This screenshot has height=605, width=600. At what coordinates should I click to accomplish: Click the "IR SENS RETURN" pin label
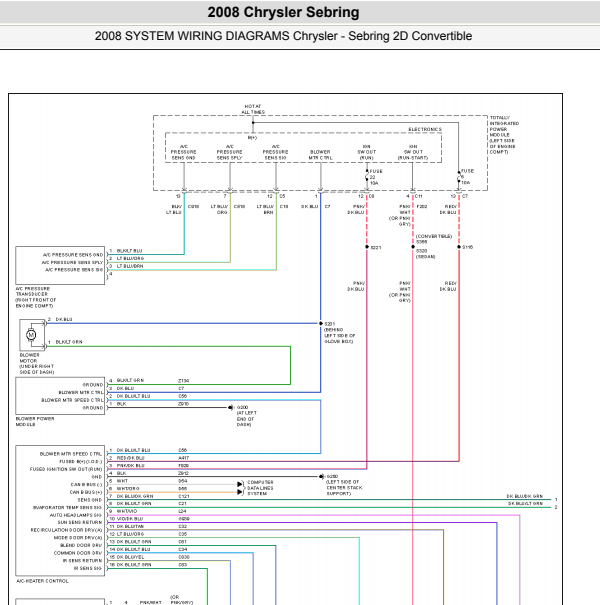click(83, 561)
